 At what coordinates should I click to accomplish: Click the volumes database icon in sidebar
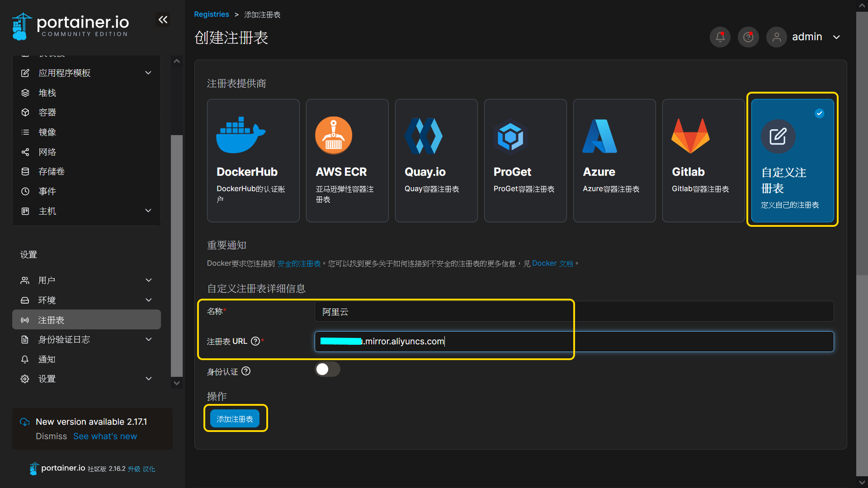pyautogui.click(x=25, y=171)
